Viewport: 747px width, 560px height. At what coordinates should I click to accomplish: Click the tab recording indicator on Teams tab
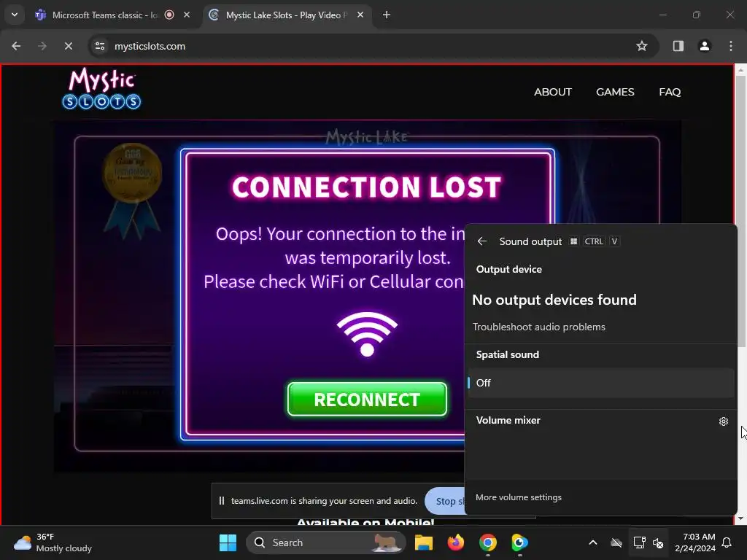click(169, 15)
